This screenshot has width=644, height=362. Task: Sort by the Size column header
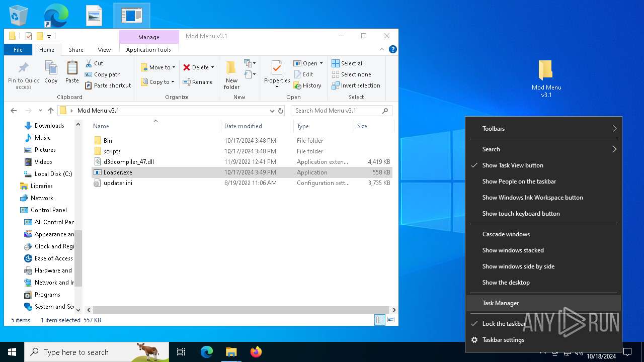click(x=373, y=126)
